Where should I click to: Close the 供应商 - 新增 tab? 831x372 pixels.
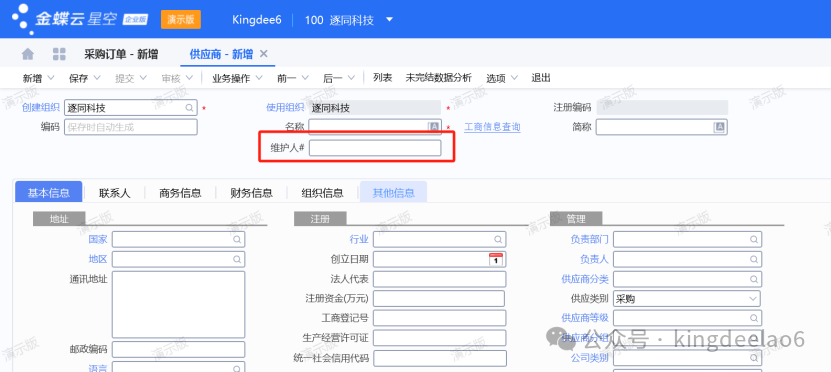pos(263,54)
